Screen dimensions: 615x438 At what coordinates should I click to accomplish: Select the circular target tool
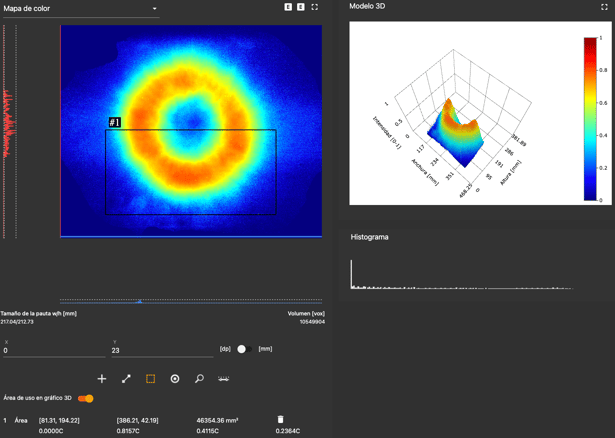[x=175, y=379]
